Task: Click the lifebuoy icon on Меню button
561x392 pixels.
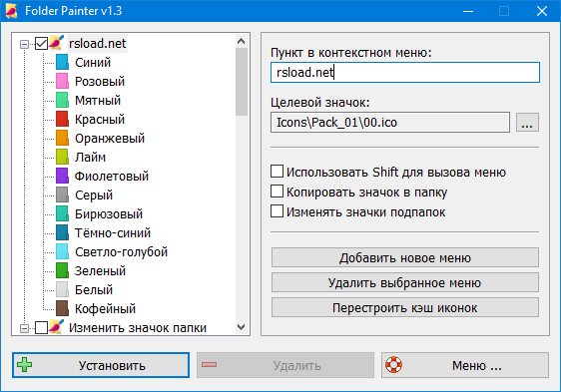Action: tap(393, 365)
